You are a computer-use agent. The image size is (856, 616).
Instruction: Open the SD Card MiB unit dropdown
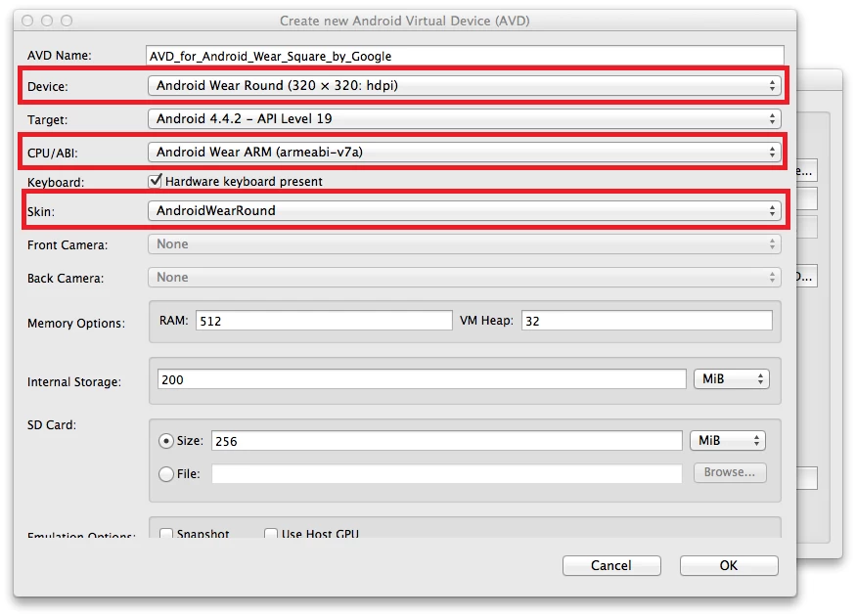(728, 441)
